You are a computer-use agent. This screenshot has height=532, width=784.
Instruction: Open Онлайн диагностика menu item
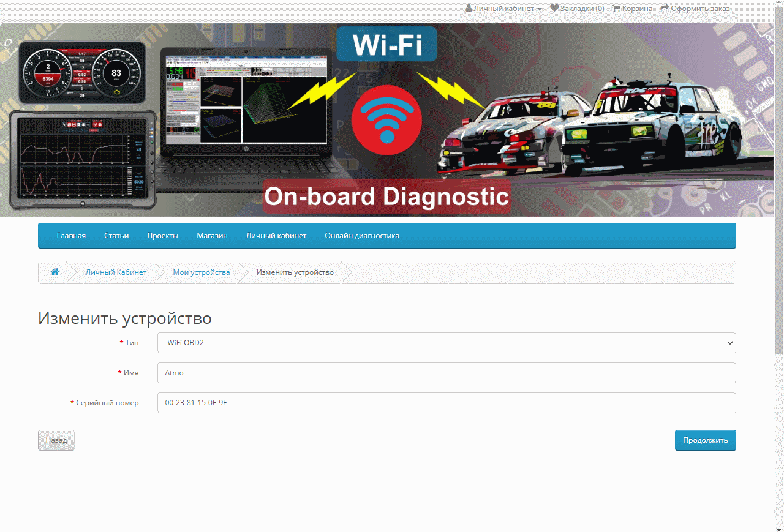361,236
